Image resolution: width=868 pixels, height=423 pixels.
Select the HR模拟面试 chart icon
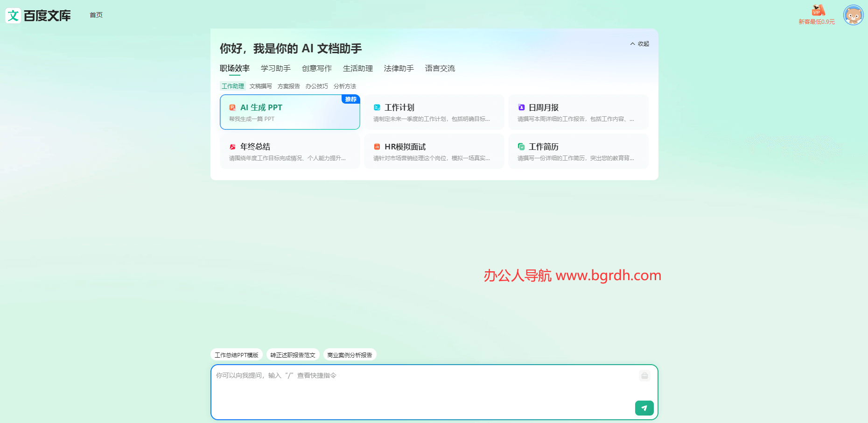377,147
